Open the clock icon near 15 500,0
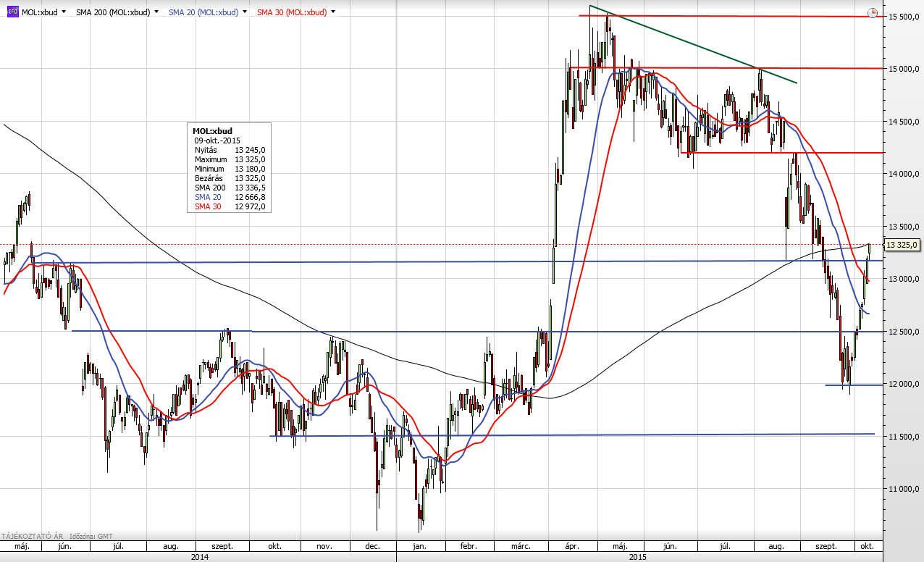This screenshot has height=562, width=924. click(x=873, y=12)
